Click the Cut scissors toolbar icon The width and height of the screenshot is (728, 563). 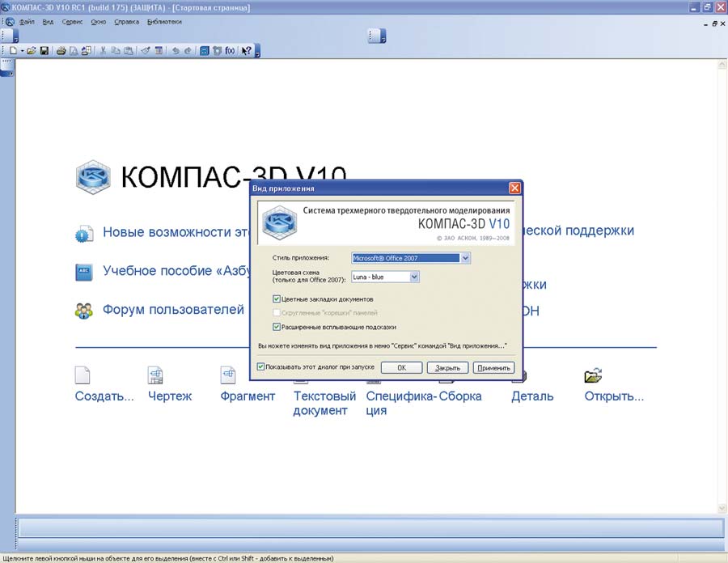pos(103,51)
